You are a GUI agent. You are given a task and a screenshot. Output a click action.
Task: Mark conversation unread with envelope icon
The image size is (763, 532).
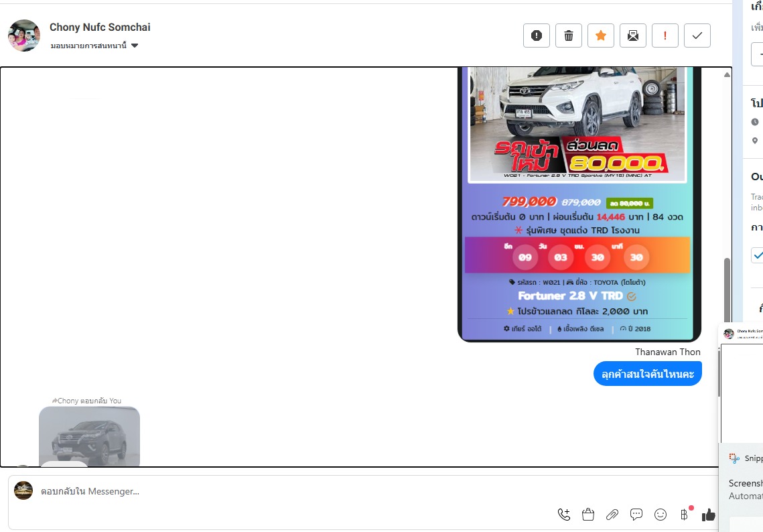click(x=633, y=36)
